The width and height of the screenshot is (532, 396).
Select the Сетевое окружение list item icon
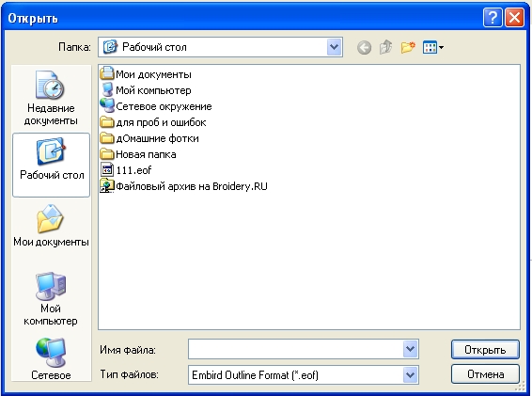click(x=107, y=105)
